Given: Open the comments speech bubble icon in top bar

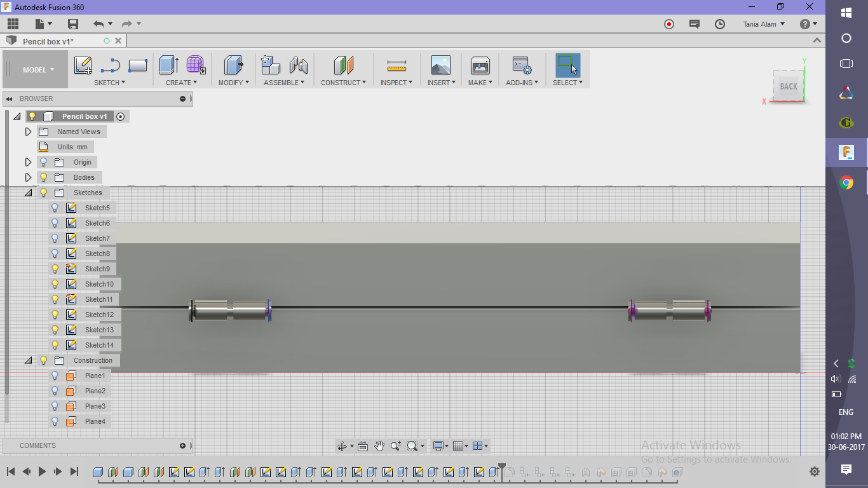Looking at the screenshot, I should click(695, 24).
